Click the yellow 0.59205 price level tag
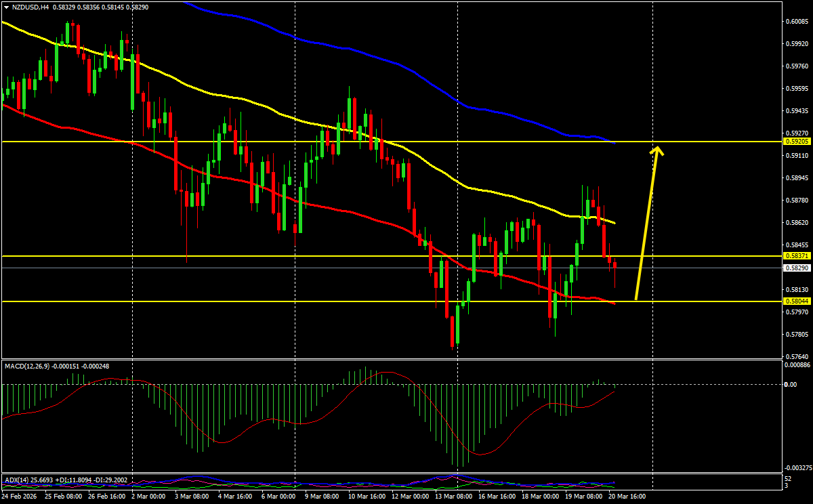This screenshot has width=813, height=504. (795, 142)
